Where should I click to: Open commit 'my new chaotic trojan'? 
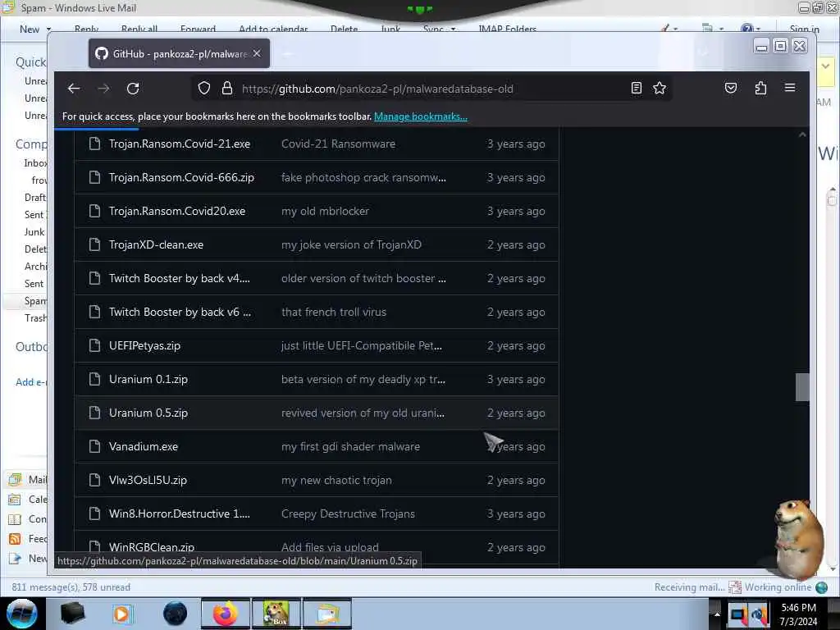(336, 481)
